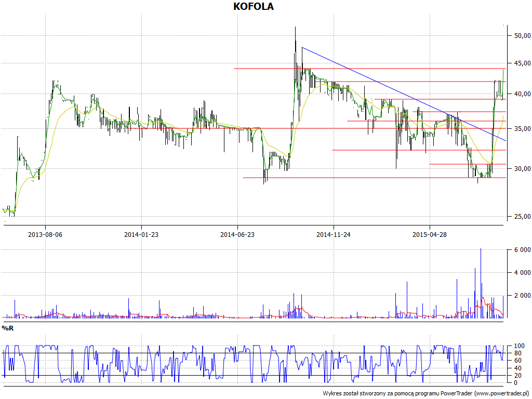The width and height of the screenshot is (532, 399).
Task: Click the 60 value on %R axis
Action: (x=518, y=361)
